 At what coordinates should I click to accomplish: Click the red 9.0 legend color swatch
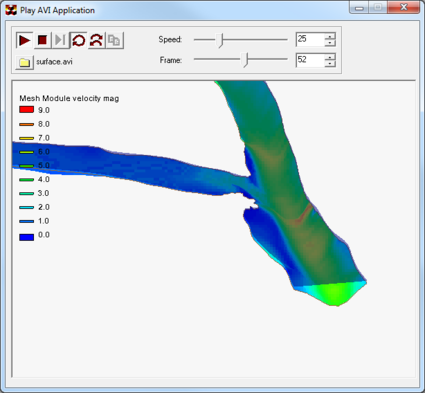[27, 110]
